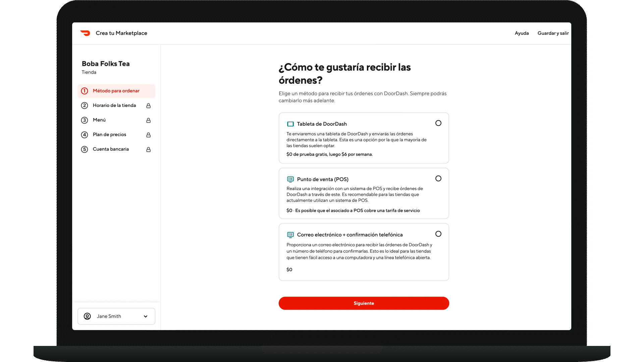Click Guardar y salir button
Screen dimensions: 644x362
click(x=553, y=33)
